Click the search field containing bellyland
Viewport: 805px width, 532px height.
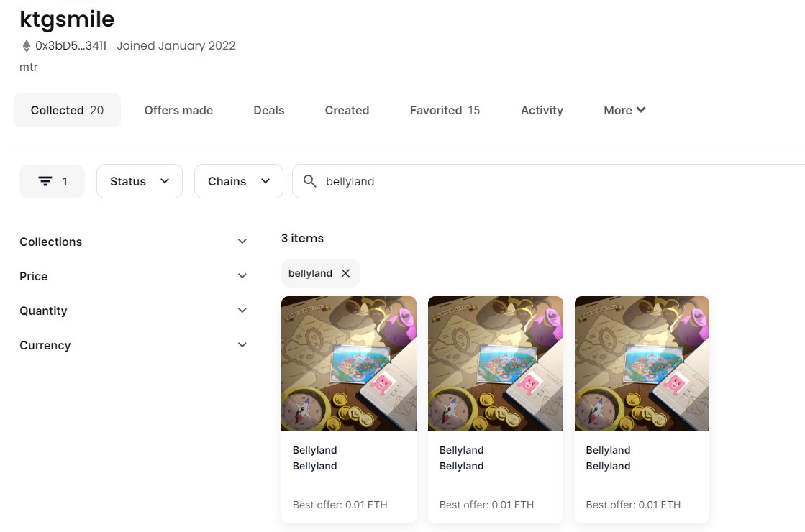point(548,181)
